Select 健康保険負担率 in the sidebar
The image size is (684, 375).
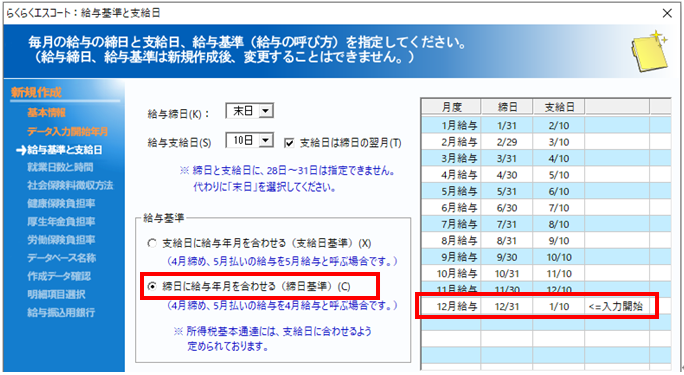pos(61,204)
